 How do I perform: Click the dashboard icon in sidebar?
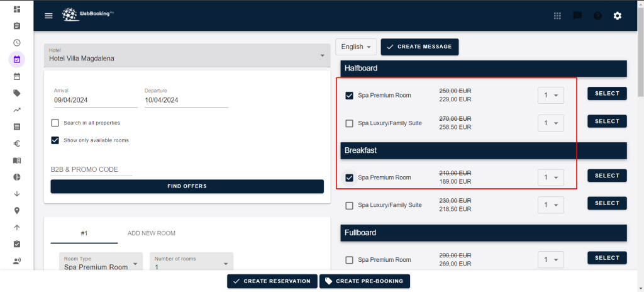pos(17,9)
